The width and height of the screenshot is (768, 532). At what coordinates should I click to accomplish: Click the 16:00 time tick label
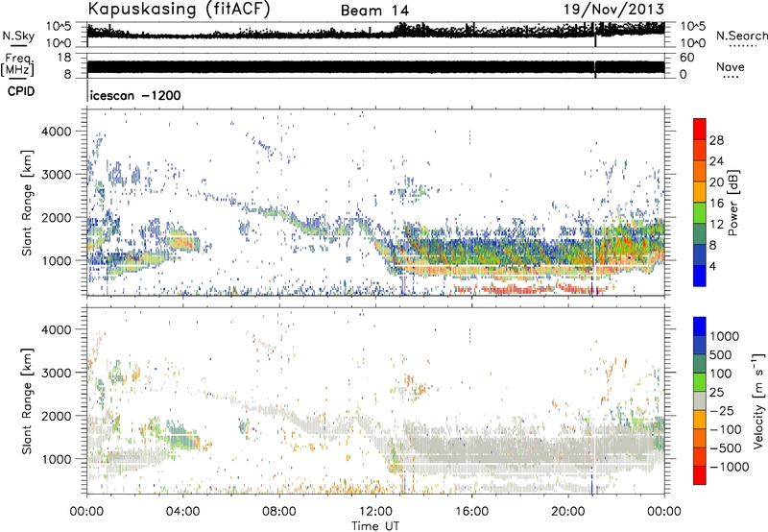(471, 512)
